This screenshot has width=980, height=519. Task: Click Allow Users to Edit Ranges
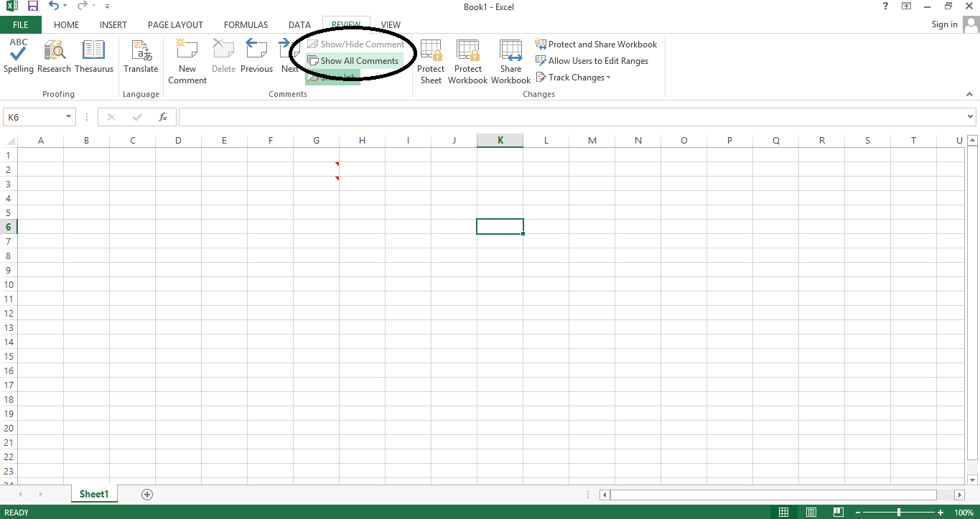(592, 60)
